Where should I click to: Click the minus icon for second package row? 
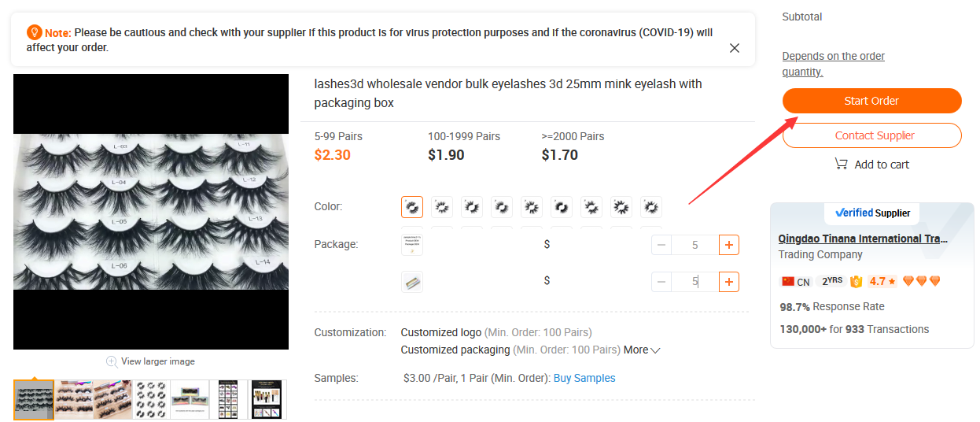tap(661, 281)
